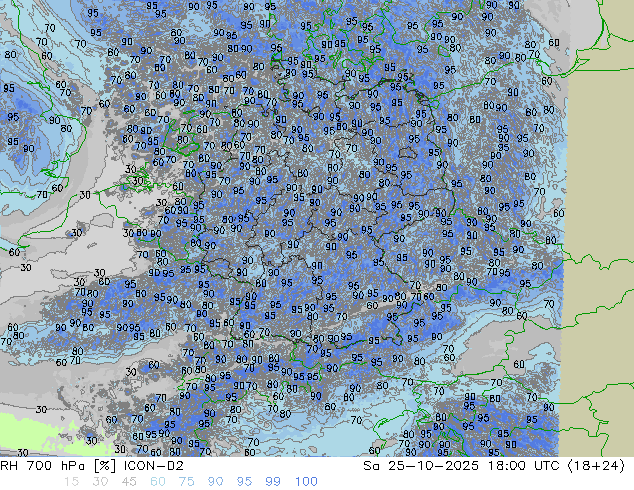The width and height of the screenshot is (634, 490).
Task: Select the 75 humidity legend value
Action: [186, 481]
